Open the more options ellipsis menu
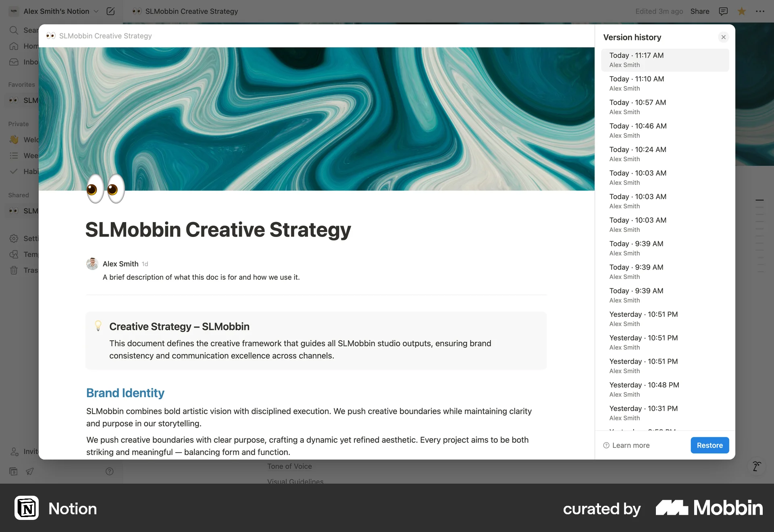 (x=761, y=11)
